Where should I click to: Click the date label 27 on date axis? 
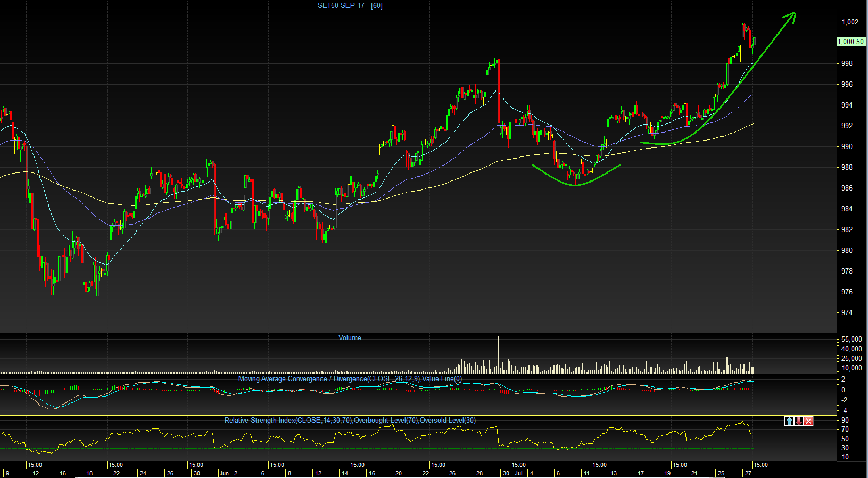tap(748, 473)
